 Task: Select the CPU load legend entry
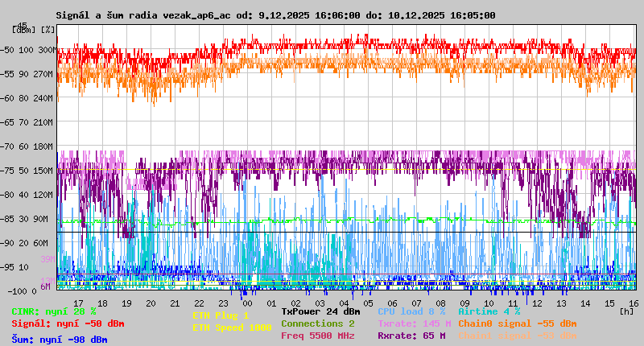411,311
